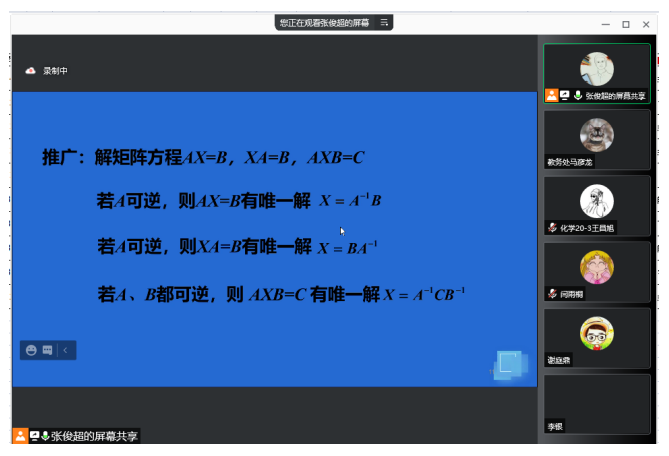Click the screen share icon in bottom-left name bar

(x=35, y=436)
